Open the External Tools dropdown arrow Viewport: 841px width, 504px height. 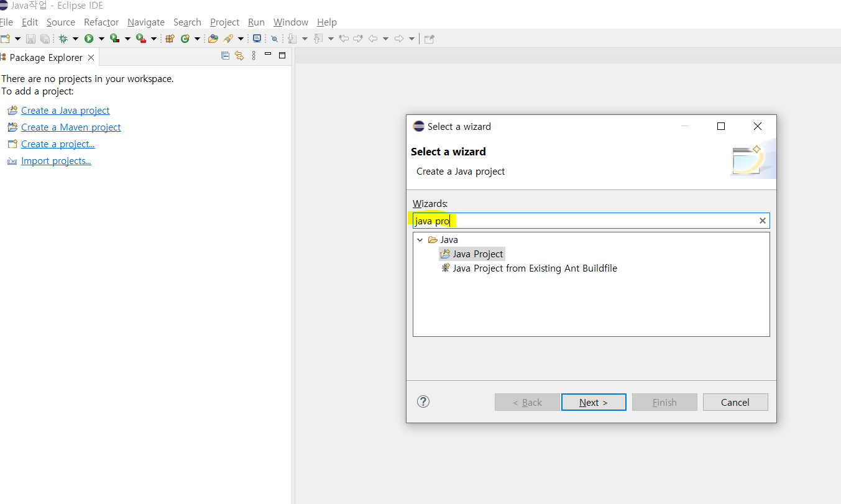click(x=154, y=39)
